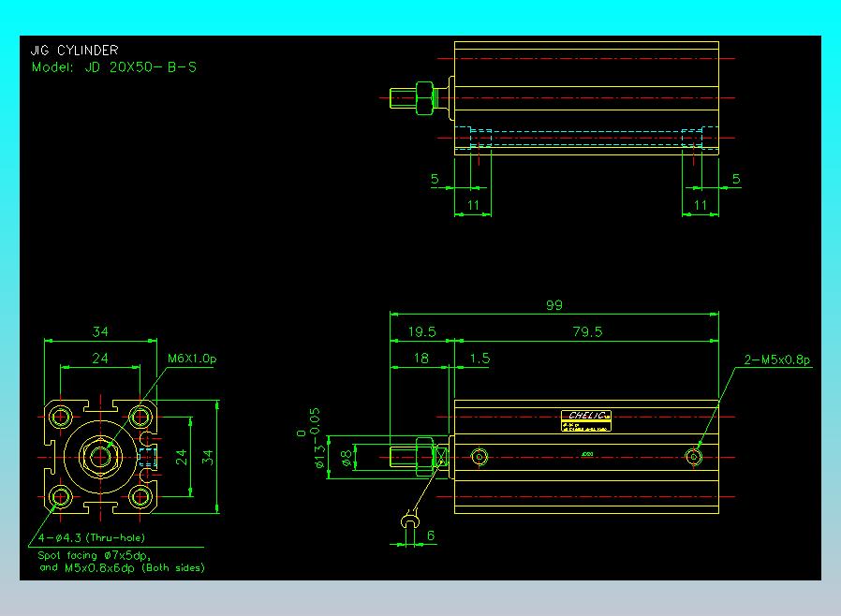This screenshot has width=841, height=616.
Task: Select the "2-M5x0.8p" port callout
Action: coord(776,359)
